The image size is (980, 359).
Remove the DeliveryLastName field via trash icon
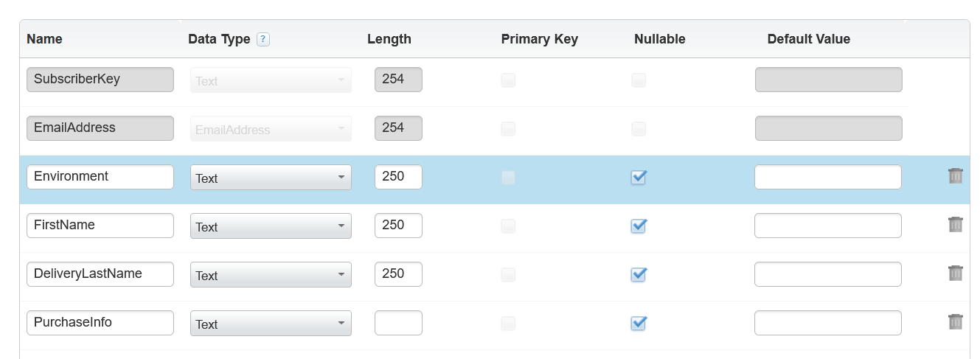pyautogui.click(x=955, y=273)
